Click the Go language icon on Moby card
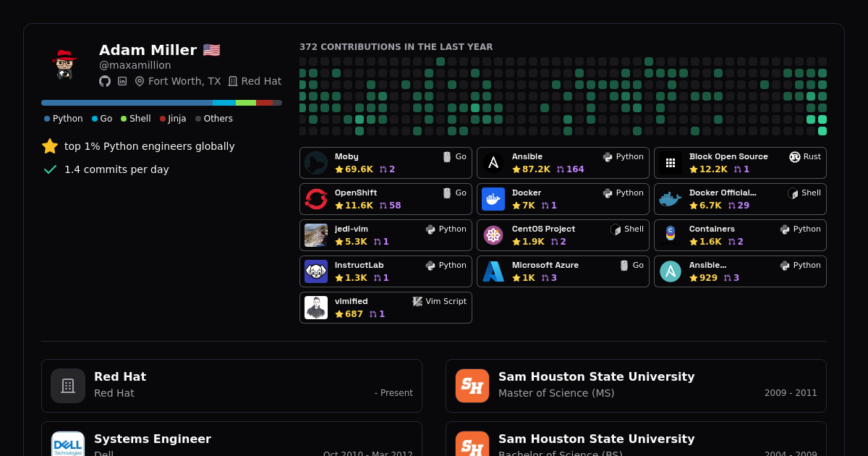This screenshot has width=868, height=456. [x=447, y=156]
